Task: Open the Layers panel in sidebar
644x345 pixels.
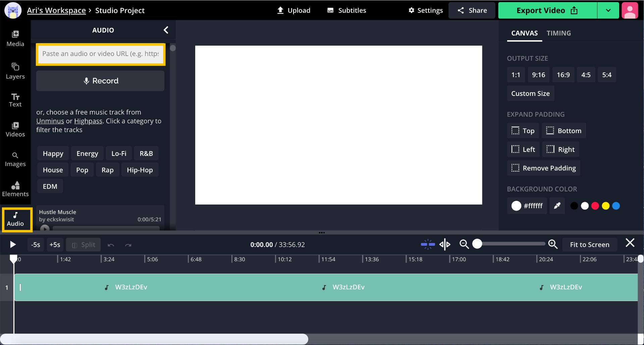Action: [x=15, y=71]
